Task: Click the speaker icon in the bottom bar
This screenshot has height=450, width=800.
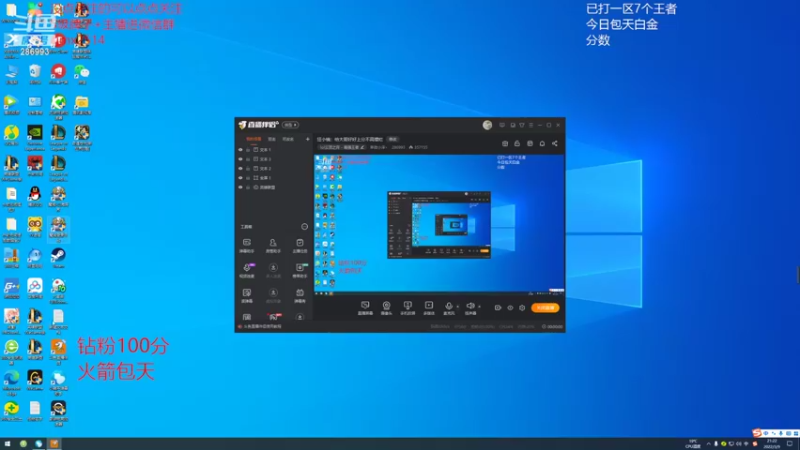Action: [x=470, y=308]
